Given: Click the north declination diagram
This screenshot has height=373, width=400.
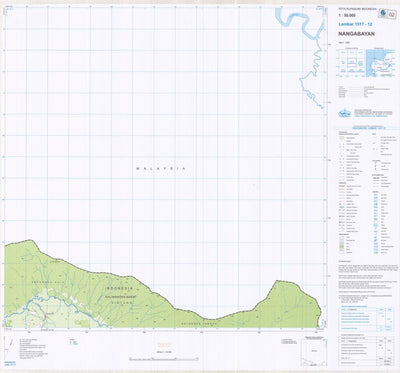Looking at the screenshot, I should pos(9,348).
